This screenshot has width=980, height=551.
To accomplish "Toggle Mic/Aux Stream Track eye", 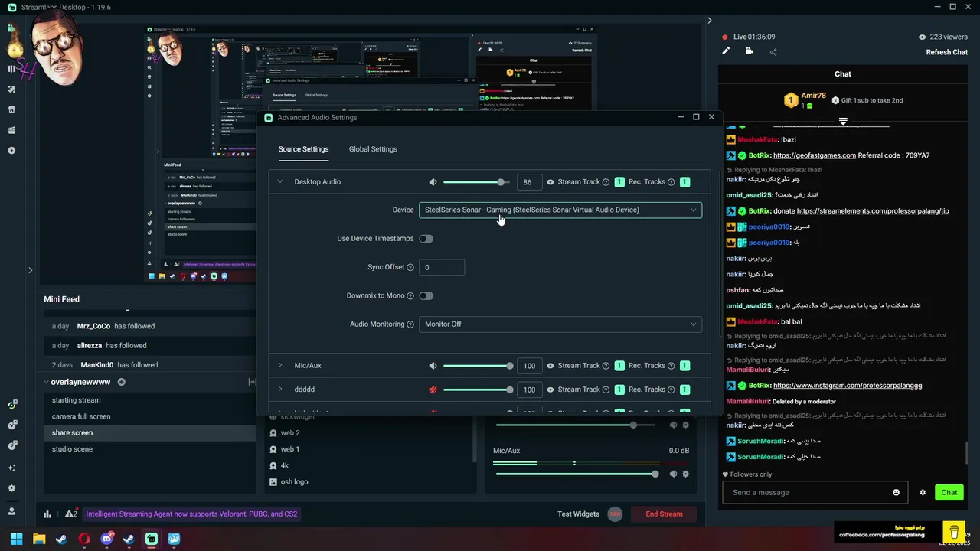I will pyautogui.click(x=550, y=366).
